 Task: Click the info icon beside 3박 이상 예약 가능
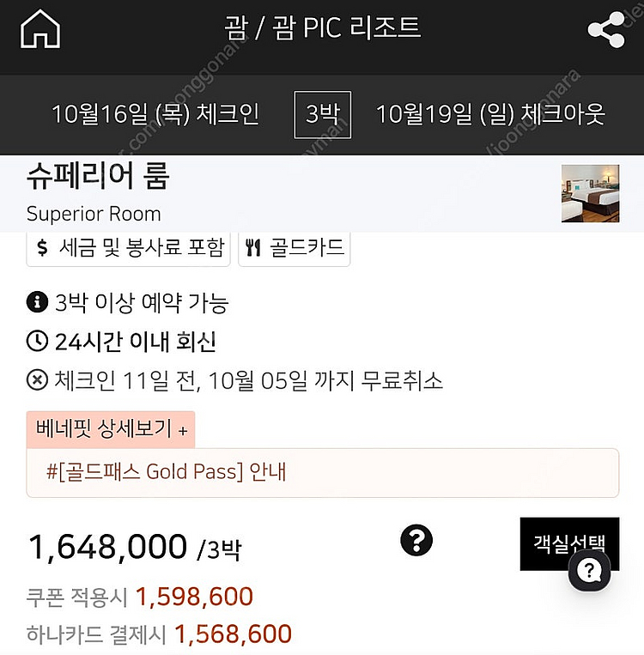point(36,302)
